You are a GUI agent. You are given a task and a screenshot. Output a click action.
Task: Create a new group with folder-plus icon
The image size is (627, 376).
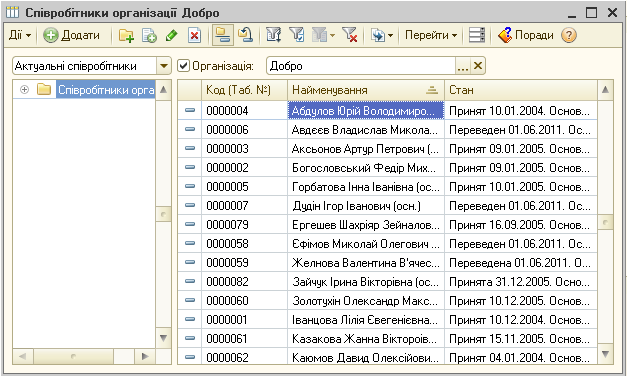(126, 35)
